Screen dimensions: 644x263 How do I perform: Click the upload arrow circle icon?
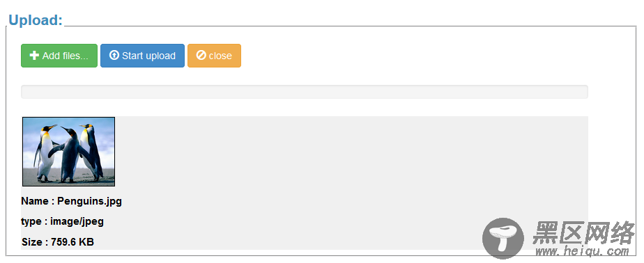click(114, 56)
